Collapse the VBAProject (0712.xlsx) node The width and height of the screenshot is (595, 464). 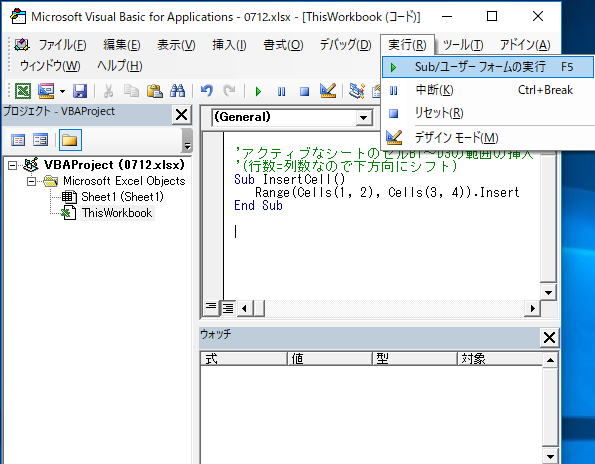coord(13,165)
